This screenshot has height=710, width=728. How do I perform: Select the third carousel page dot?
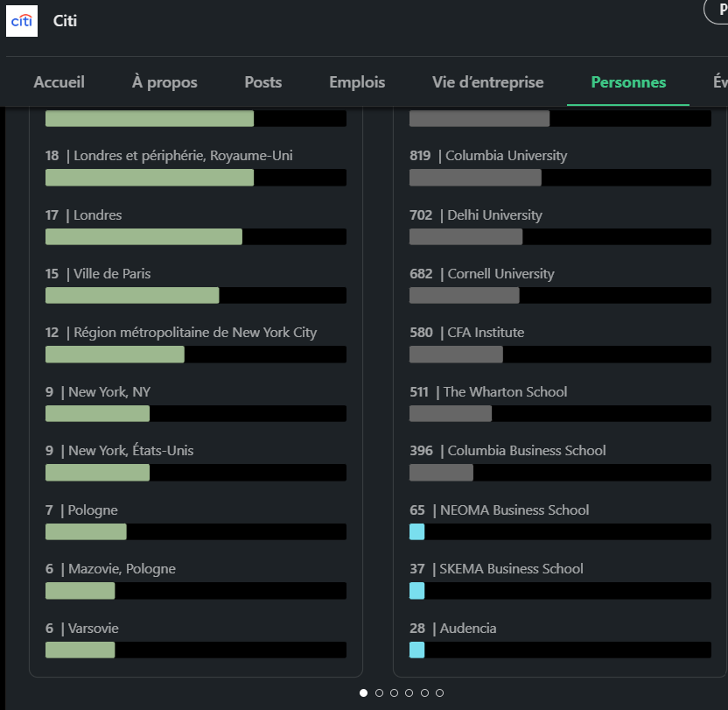click(394, 692)
